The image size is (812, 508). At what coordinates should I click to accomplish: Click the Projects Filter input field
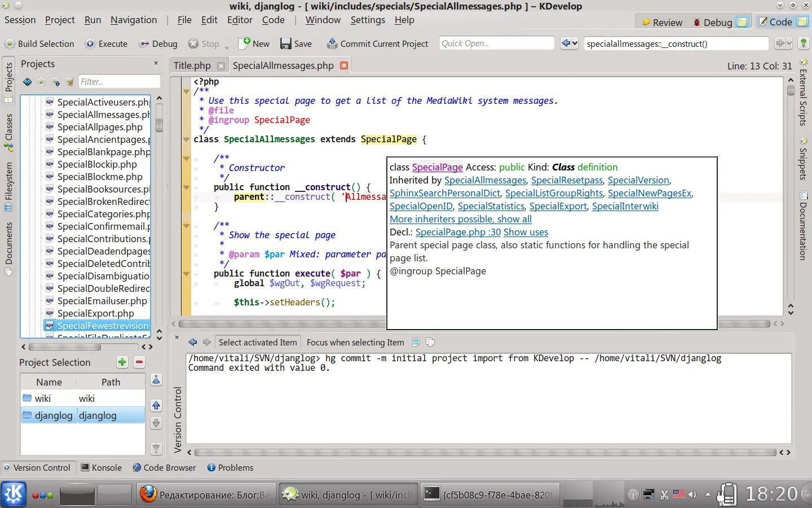click(120, 82)
